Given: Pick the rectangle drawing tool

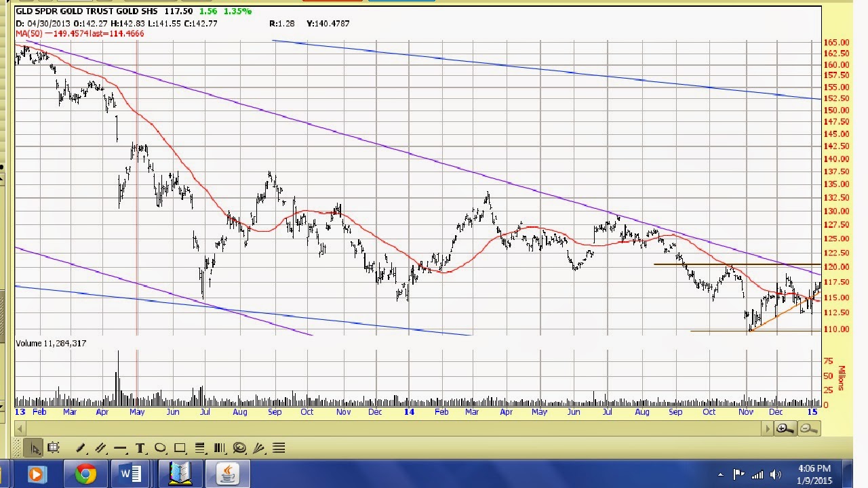Looking at the screenshot, I should pyautogui.click(x=180, y=448).
